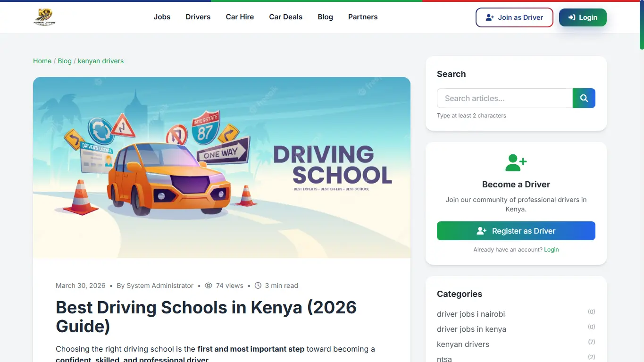This screenshot has width=644, height=362.
Task: Click the Kenyan Drivers logo
Action: point(45,17)
